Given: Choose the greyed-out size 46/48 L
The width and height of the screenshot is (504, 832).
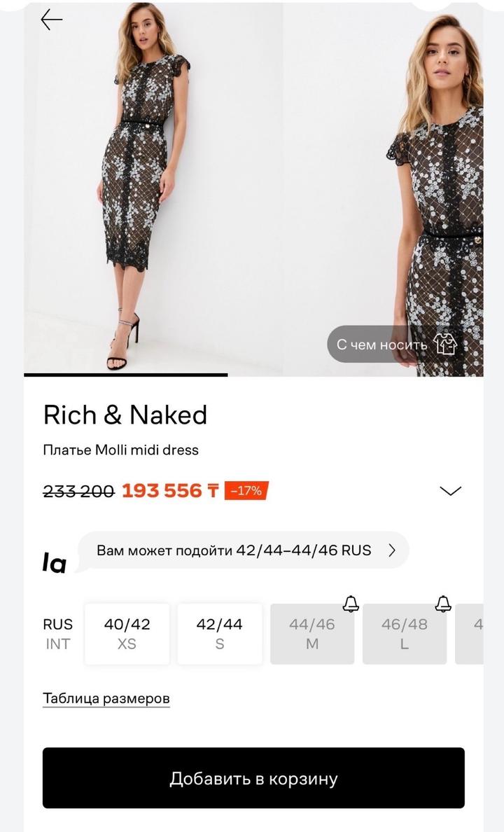Looking at the screenshot, I should (404, 633).
